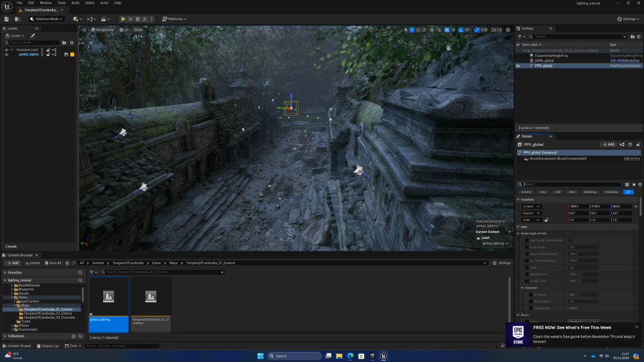Screen dimensions: 644x362
Task: Enable Vignette Size checkbox
Action: click(531, 308)
